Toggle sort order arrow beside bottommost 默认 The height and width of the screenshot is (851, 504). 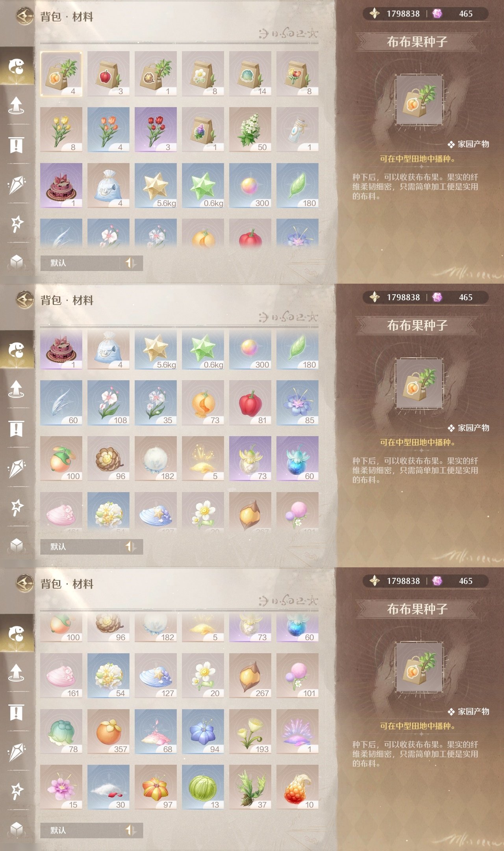pyautogui.click(x=131, y=831)
